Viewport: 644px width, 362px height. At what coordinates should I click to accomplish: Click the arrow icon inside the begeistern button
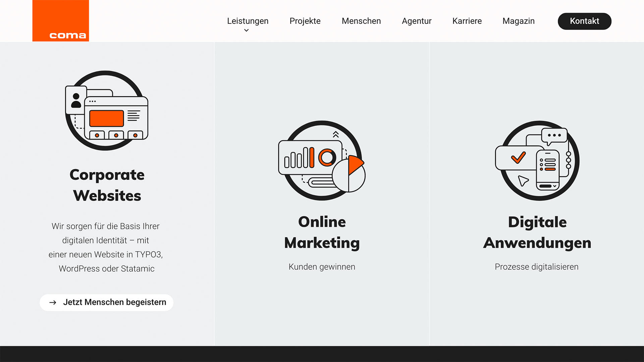point(53,302)
